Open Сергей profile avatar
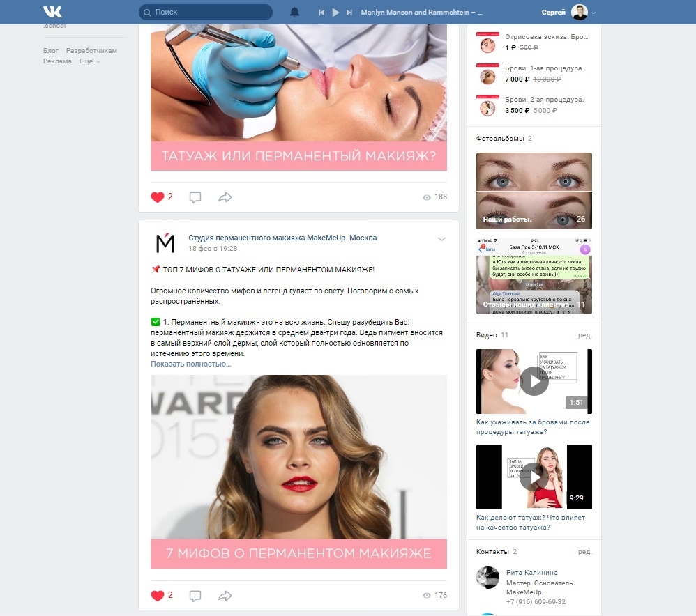The height and width of the screenshot is (616, 696). coord(580,12)
